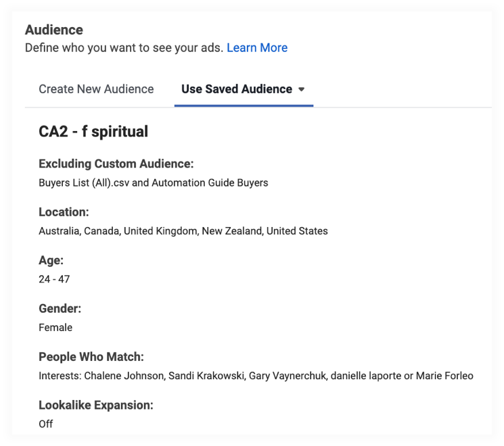Click the Marie Forleo interest name
Viewport: 504px width, 446px height.
click(x=444, y=376)
